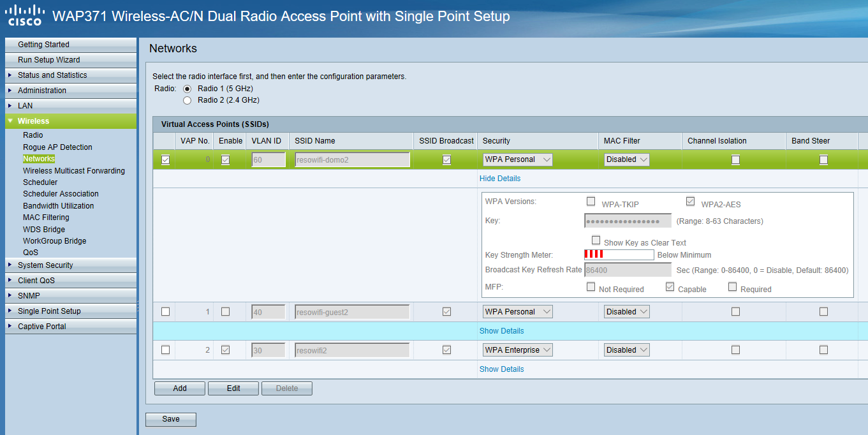This screenshot has height=435, width=868.
Task: Go to Bandwidth Utilization
Action: pos(59,206)
